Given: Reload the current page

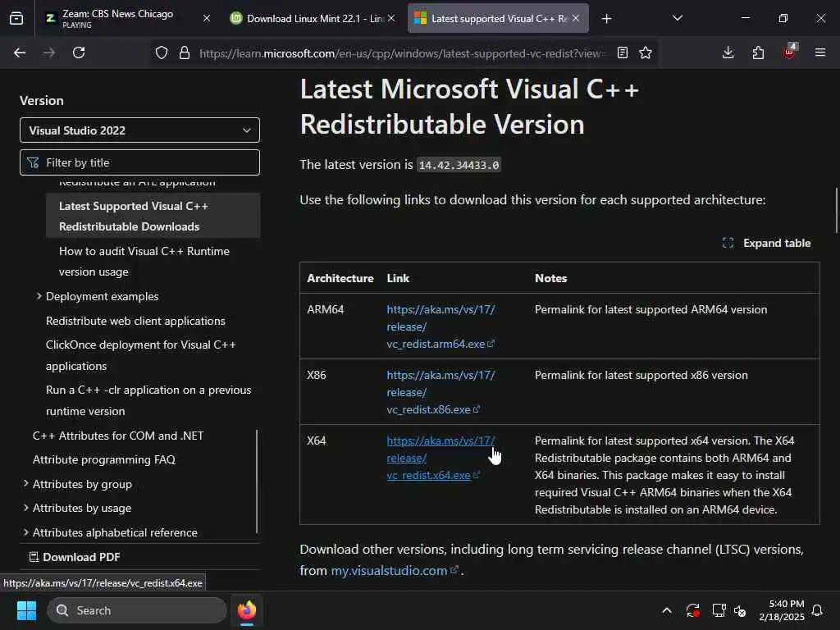Looking at the screenshot, I should 79,52.
